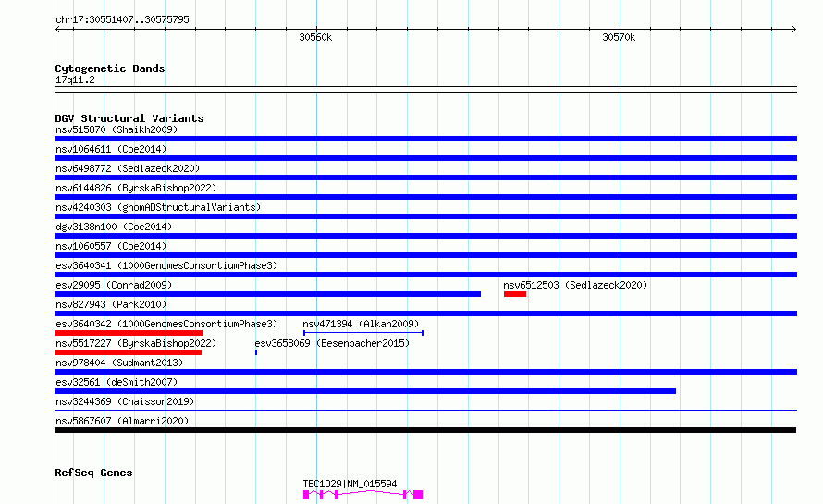
Task: Open the nsv5517227 (ByrskaBishop2022) label
Action: point(136,343)
